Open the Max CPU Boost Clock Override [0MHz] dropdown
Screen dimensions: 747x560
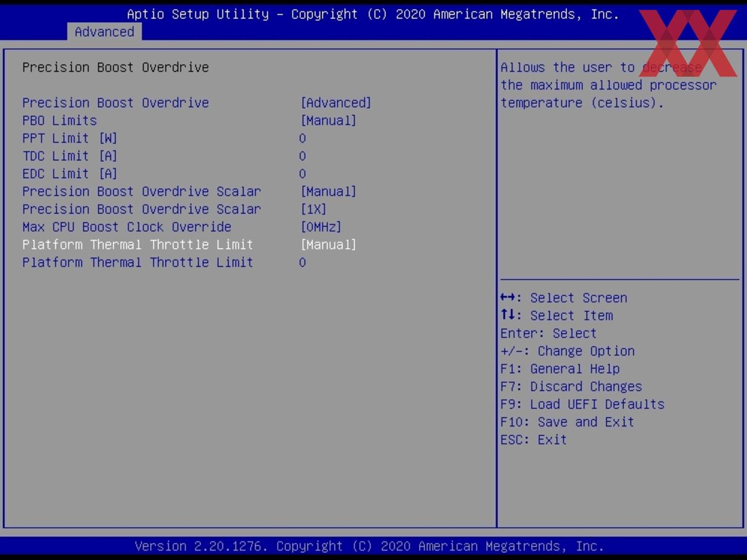click(321, 227)
